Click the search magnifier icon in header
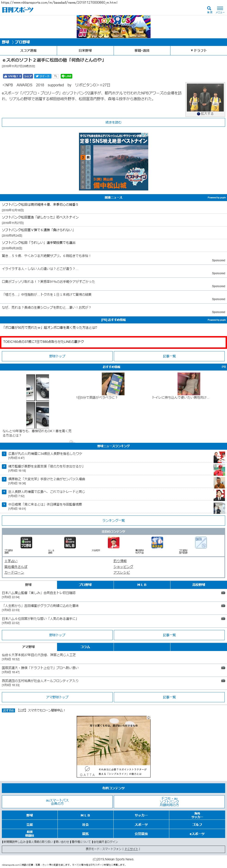Viewport: 227px width, 868px height. 209,8
